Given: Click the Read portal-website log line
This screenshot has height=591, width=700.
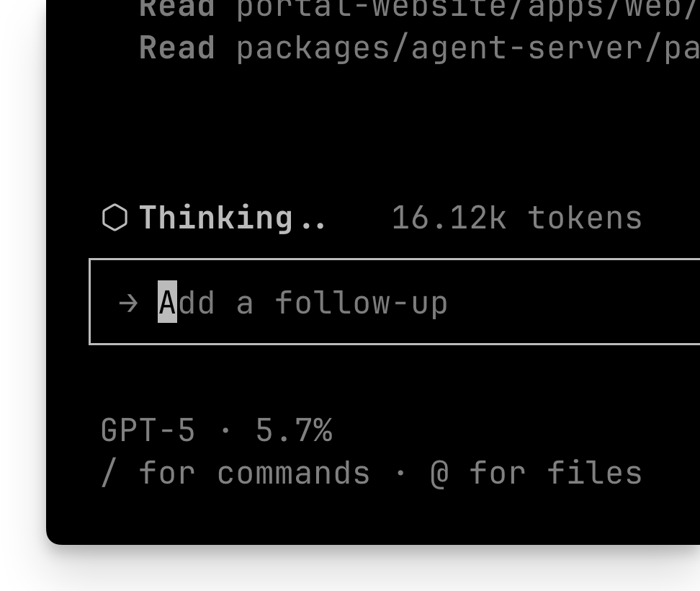Looking at the screenshot, I should click(x=419, y=9).
